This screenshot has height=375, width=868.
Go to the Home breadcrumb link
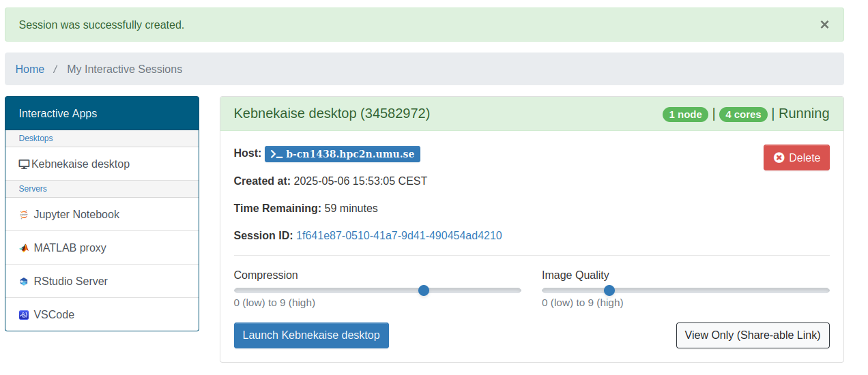[30, 69]
